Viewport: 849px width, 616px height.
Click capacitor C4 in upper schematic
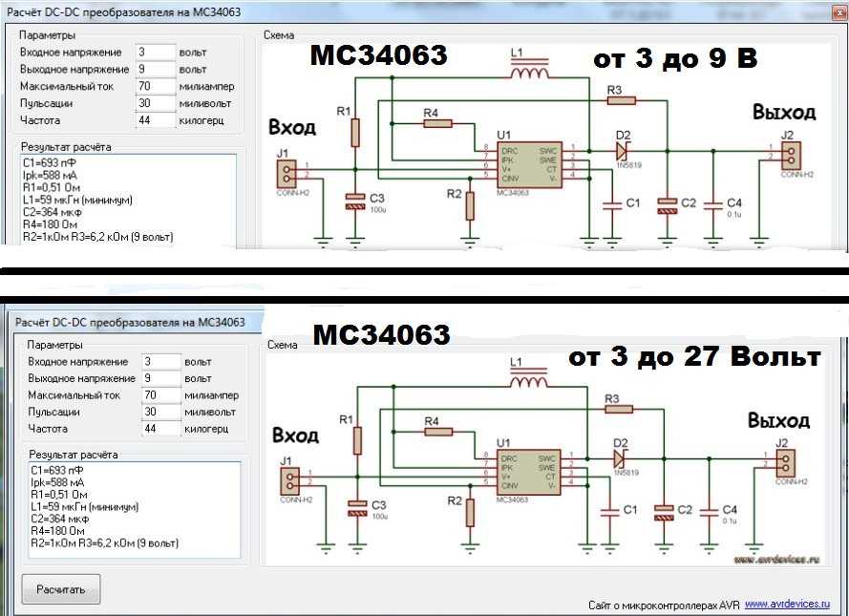point(713,204)
